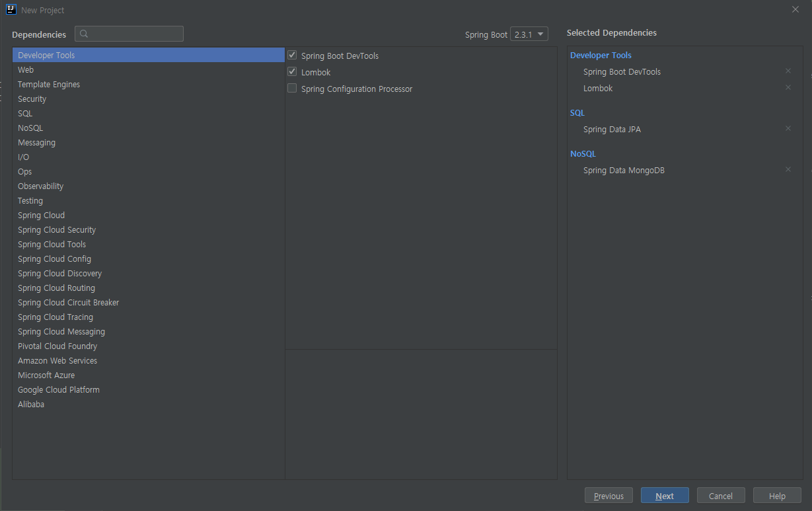
Task: Open the Spring Boot version dropdown
Action: 529,34
